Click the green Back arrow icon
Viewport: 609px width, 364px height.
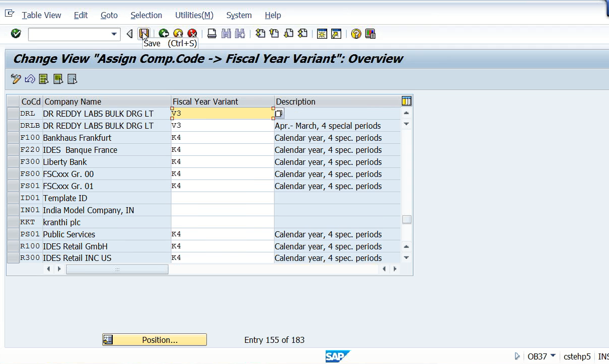[x=164, y=34]
